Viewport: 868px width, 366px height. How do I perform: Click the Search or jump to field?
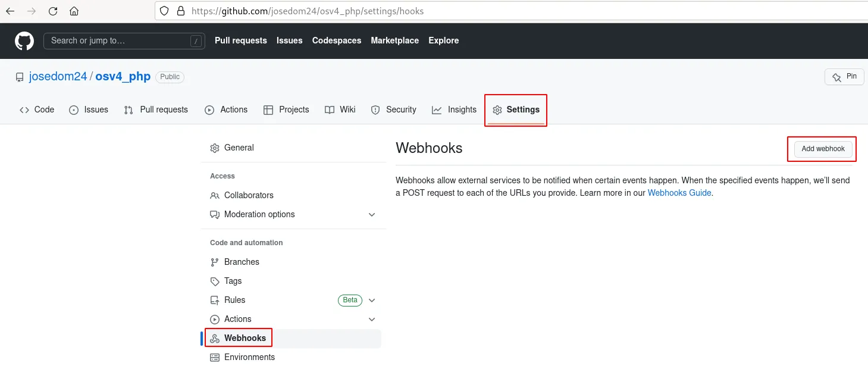click(119, 41)
